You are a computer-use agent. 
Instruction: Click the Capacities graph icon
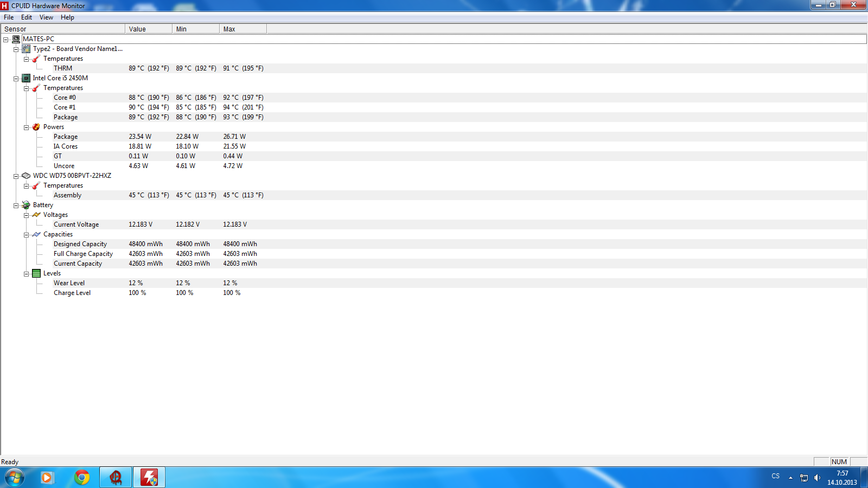[x=36, y=234]
